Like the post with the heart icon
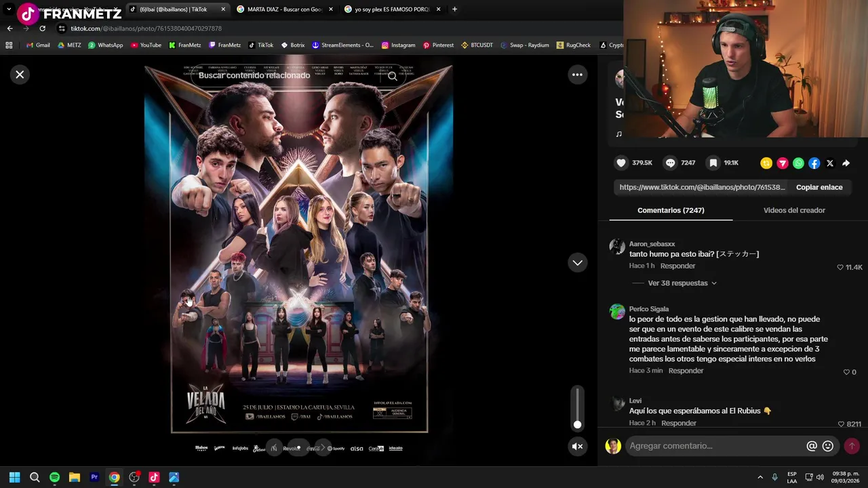Image resolution: width=868 pixels, height=488 pixels. (621, 163)
